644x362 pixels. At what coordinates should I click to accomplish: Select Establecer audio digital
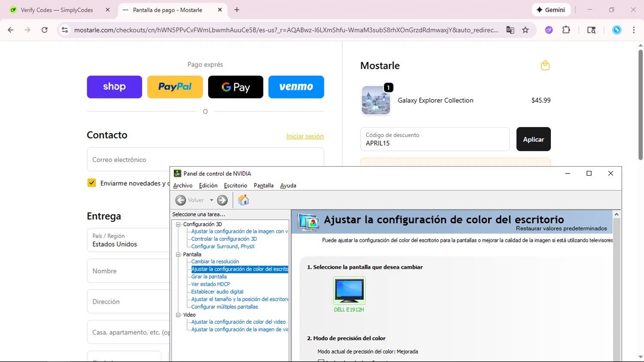217,292
